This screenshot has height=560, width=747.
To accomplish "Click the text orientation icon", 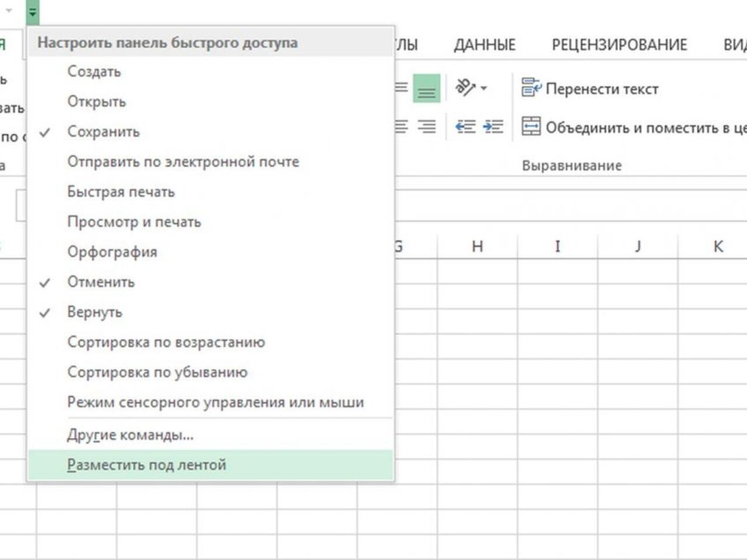I will (x=465, y=88).
